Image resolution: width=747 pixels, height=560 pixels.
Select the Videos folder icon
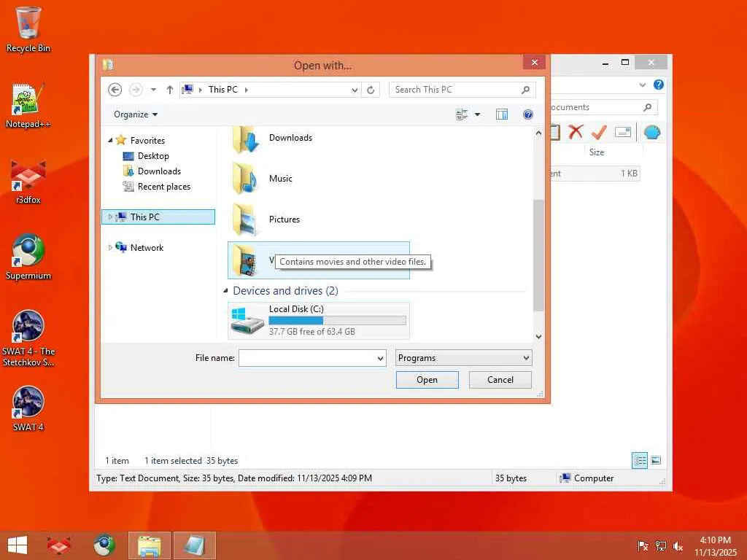[245, 260]
